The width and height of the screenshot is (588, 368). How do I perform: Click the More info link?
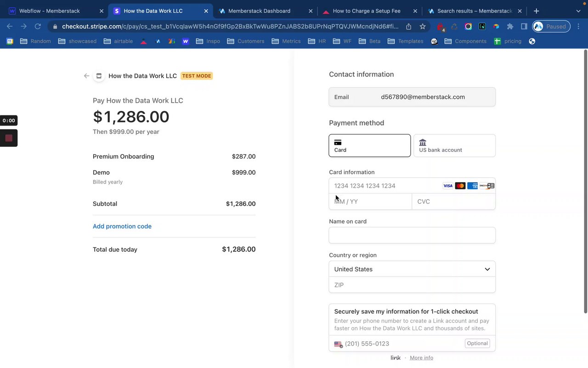click(421, 358)
